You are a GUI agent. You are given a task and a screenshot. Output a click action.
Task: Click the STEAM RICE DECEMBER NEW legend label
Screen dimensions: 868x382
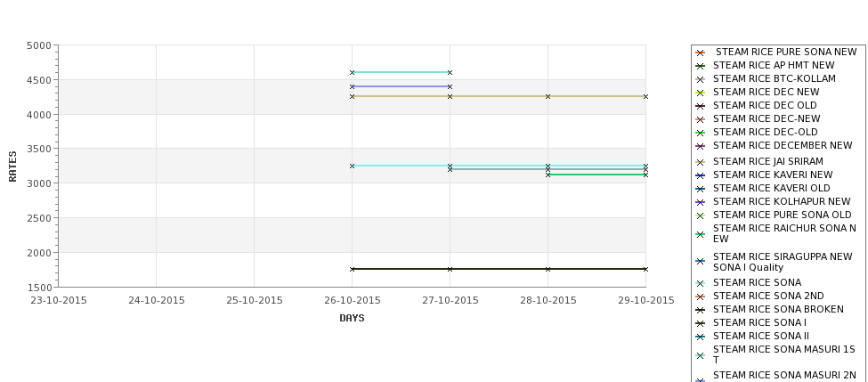click(x=783, y=146)
